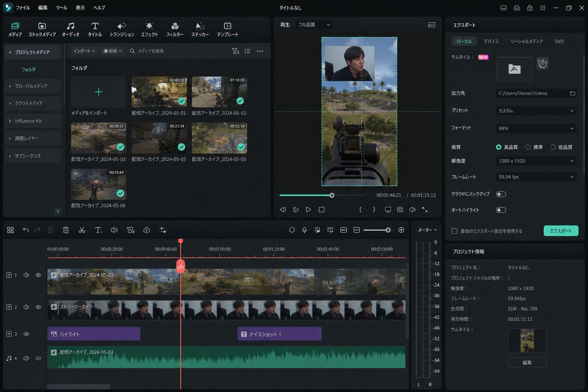
Task: Open the Tools (ツール) menu
Action: click(61, 8)
